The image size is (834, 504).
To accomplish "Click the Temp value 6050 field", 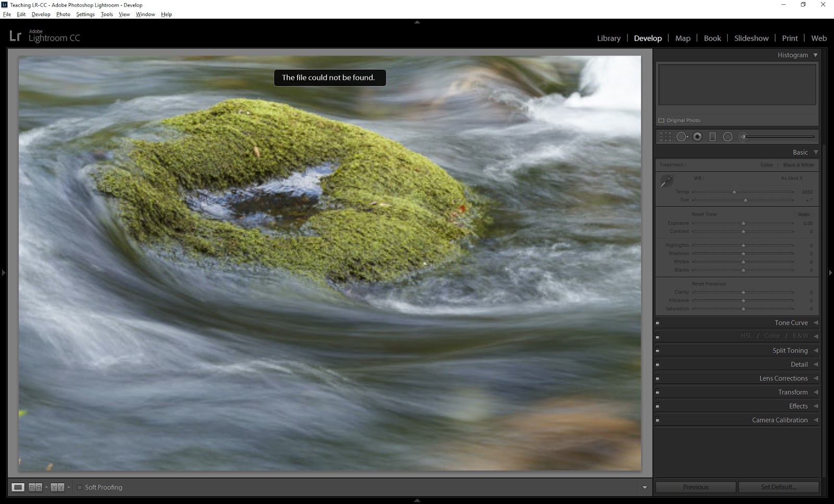I will (x=807, y=192).
